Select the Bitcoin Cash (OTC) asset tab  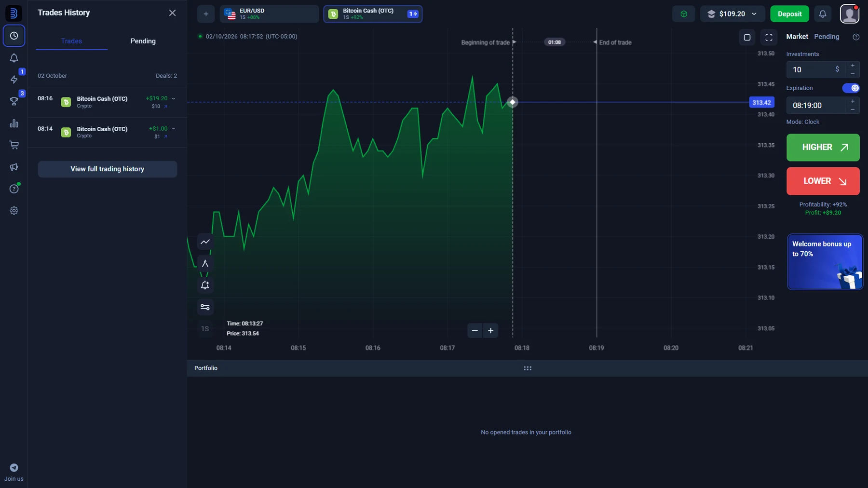[373, 14]
